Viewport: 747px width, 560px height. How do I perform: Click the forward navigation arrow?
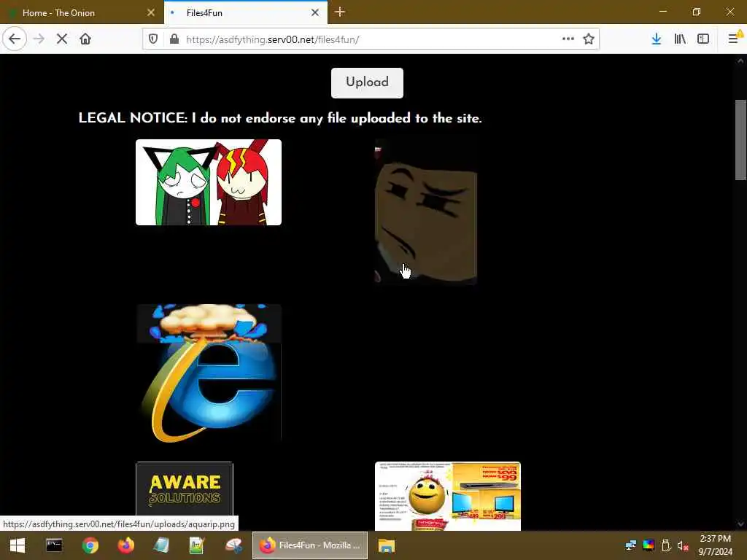click(x=39, y=39)
